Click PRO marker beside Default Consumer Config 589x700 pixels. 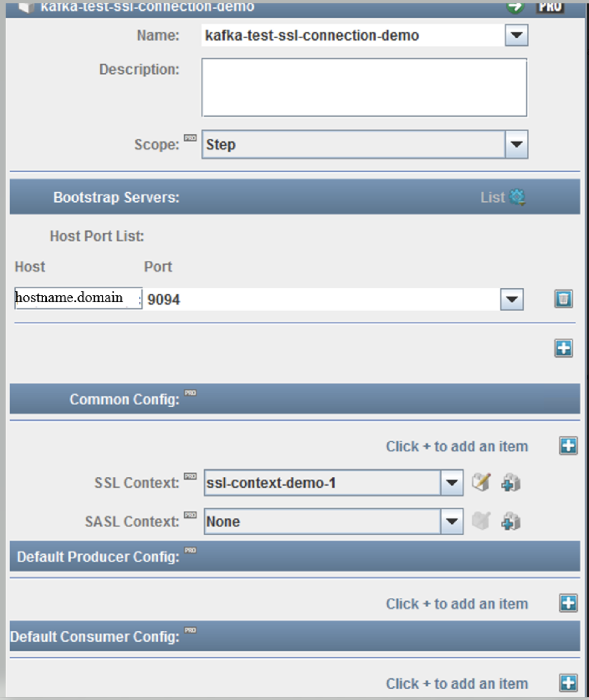(190, 630)
